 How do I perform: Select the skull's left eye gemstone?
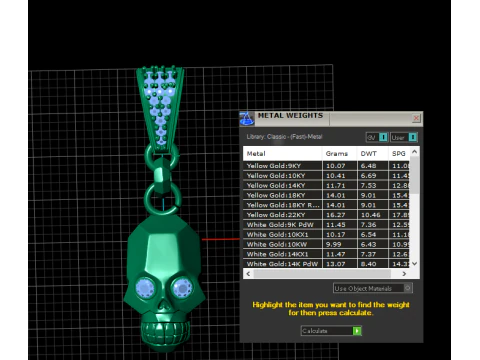[145, 287]
